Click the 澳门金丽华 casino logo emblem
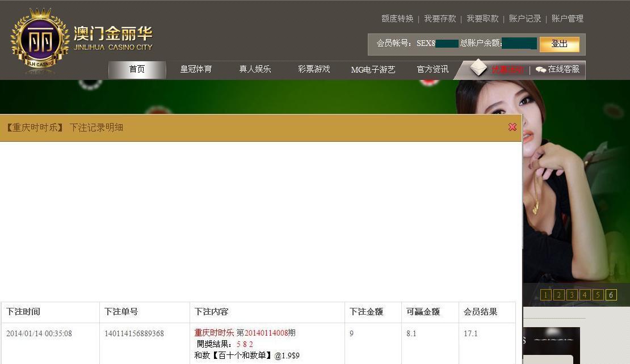The image size is (630, 364). coord(40,40)
